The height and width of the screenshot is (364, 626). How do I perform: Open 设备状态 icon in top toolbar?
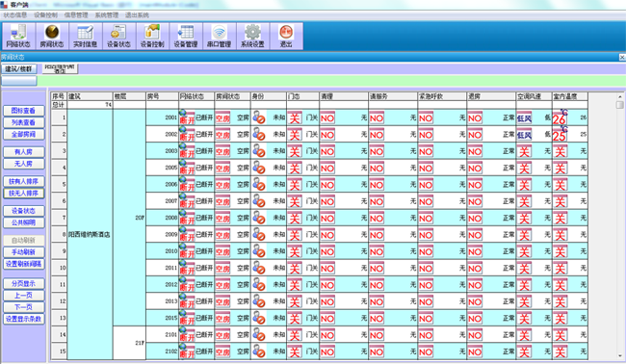119,37
